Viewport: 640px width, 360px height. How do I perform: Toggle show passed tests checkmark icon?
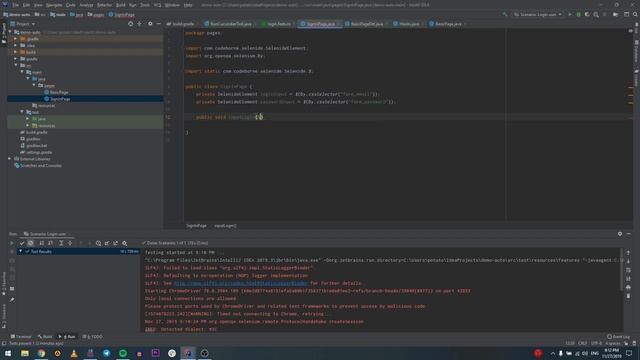click(x=22, y=243)
